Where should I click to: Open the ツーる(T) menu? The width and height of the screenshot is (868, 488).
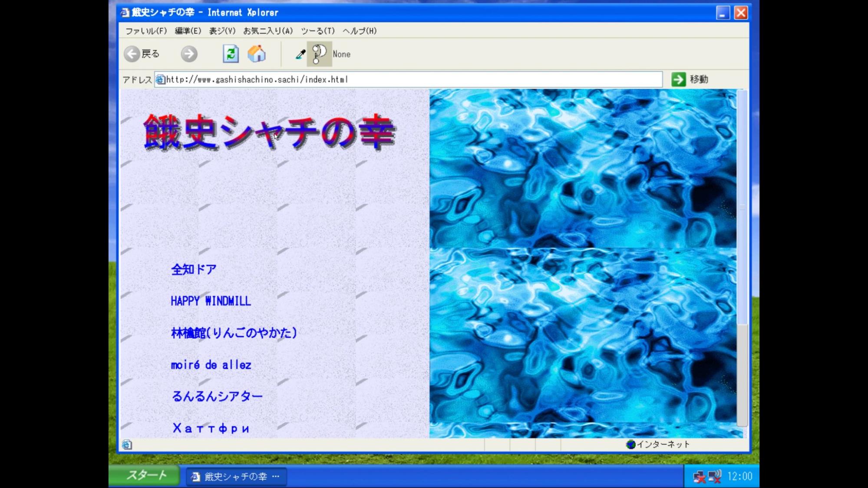pos(318,31)
